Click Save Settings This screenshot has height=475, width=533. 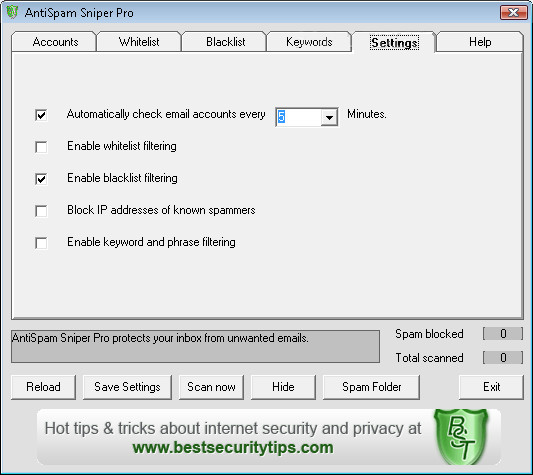pos(127,387)
